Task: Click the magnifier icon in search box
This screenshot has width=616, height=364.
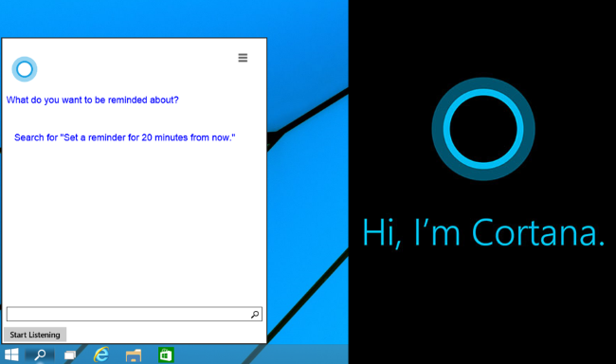Action: tap(255, 314)
